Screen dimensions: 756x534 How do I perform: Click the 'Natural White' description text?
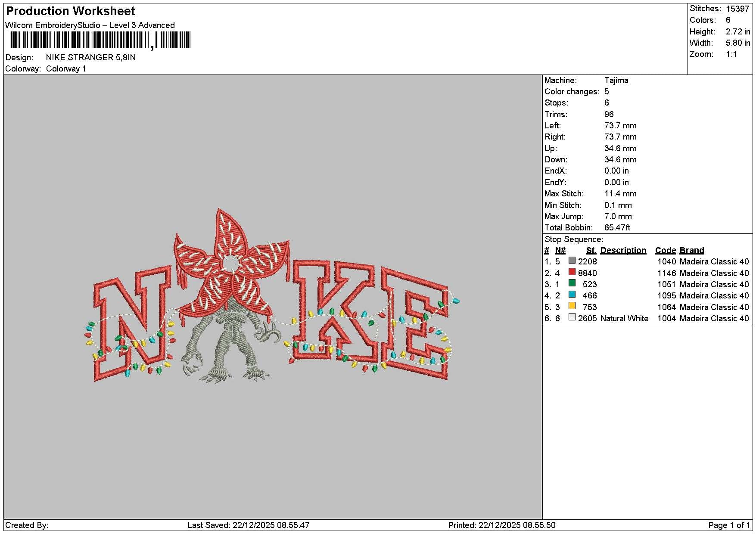[x=624, y=319]
